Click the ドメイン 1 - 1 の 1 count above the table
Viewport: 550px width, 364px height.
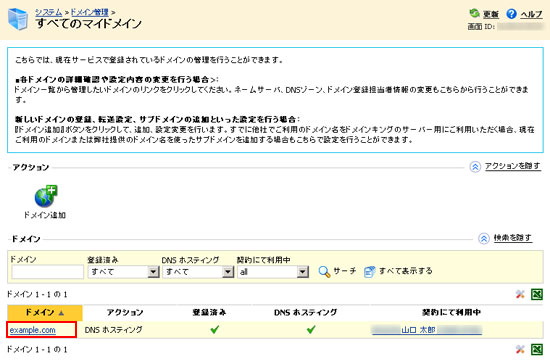click(x=37, y=294)
